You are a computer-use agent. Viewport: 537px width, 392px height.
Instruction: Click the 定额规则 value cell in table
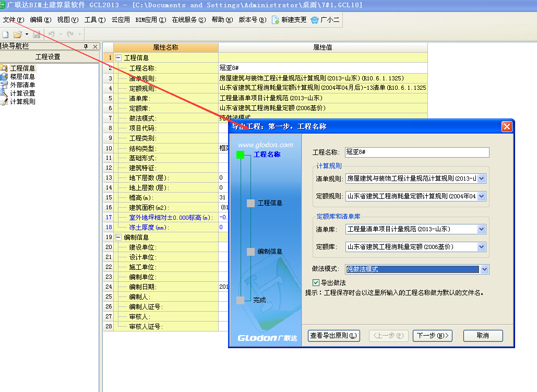323,88
